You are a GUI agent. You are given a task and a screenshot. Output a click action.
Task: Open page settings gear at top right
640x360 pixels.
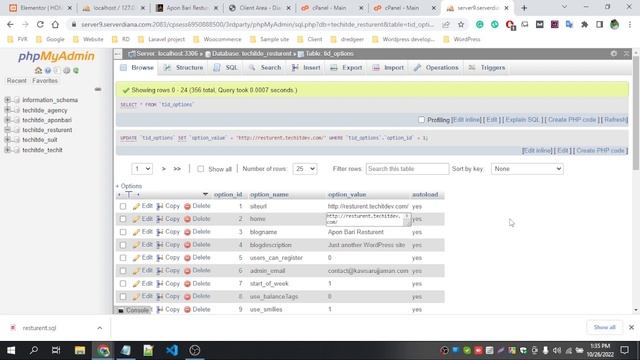[613, 53]
